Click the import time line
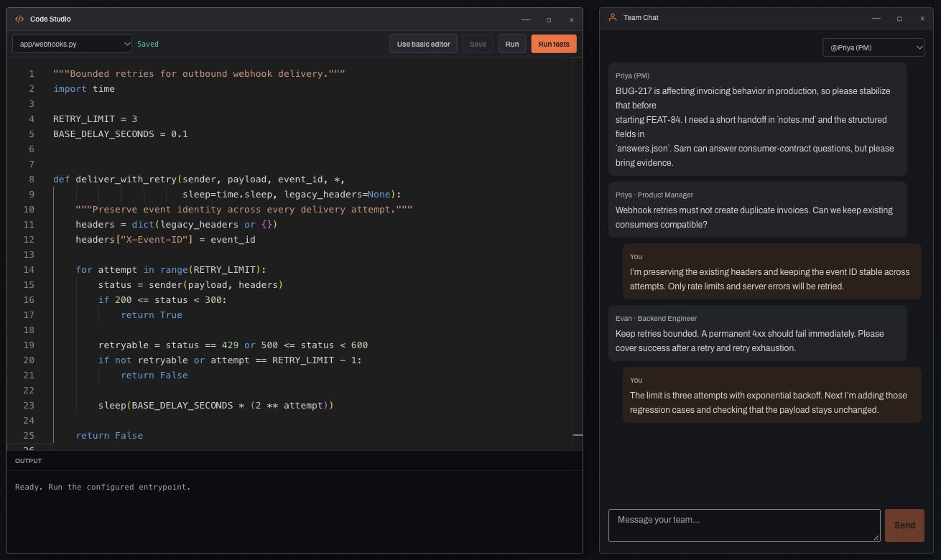This screenshot has width=941, height=560. click(84, 88)
